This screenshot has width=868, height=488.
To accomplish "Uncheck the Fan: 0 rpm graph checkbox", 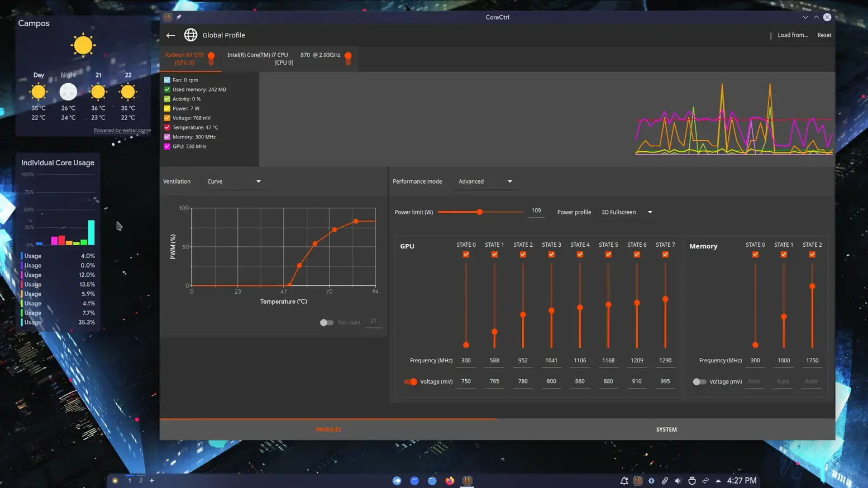I will click(x=167, y=80).
